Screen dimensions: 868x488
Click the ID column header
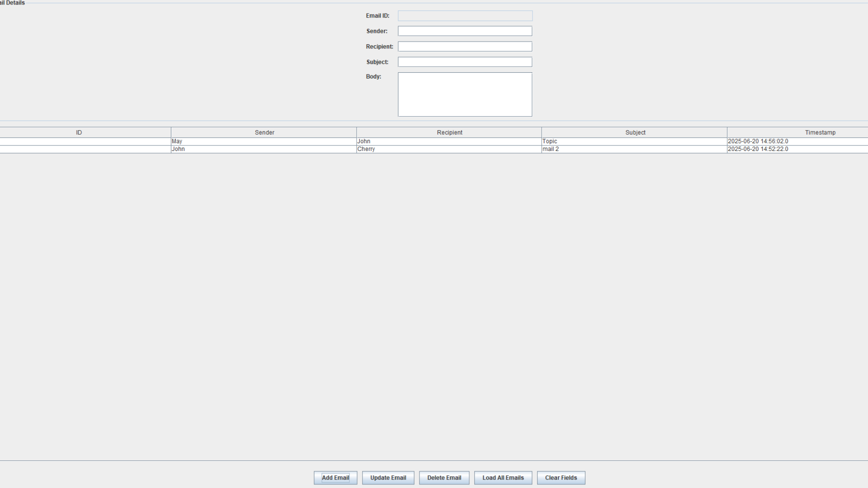click(79, 132)
